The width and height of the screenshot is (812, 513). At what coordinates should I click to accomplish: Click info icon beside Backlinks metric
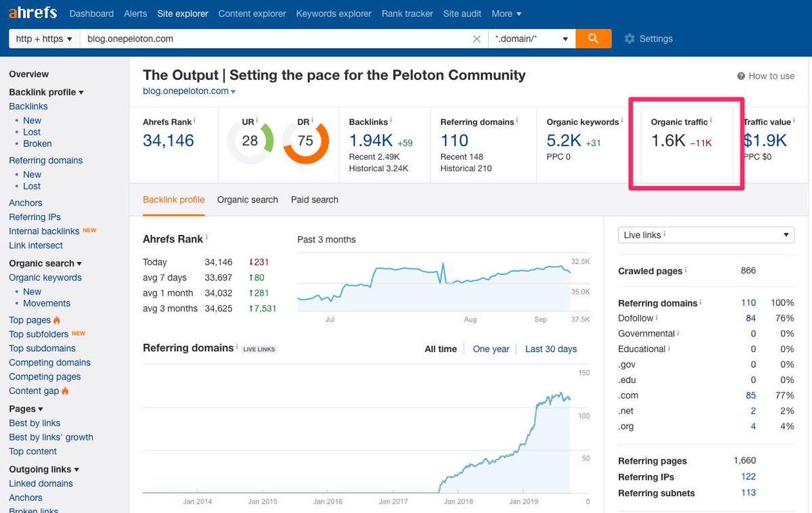[392, 120]
